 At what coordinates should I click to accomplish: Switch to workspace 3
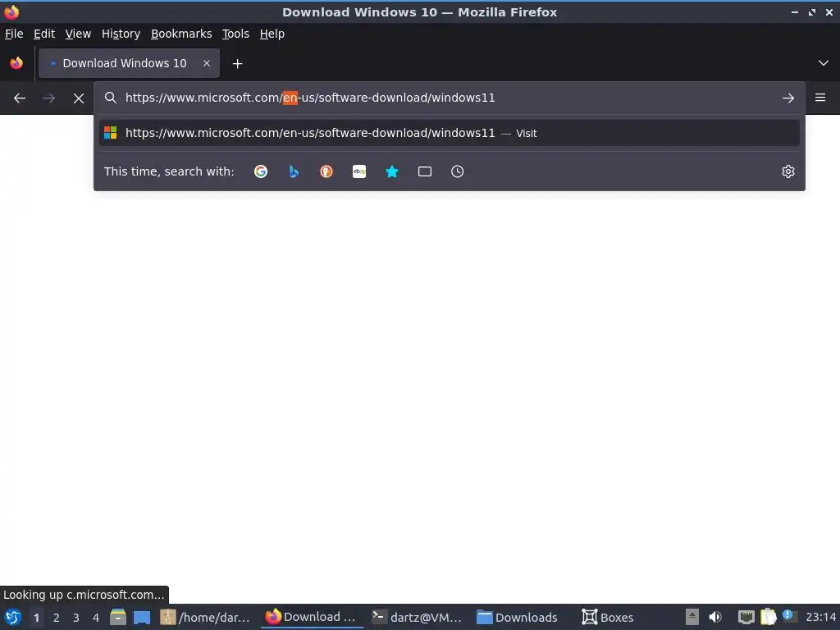(x=76, y=618)
